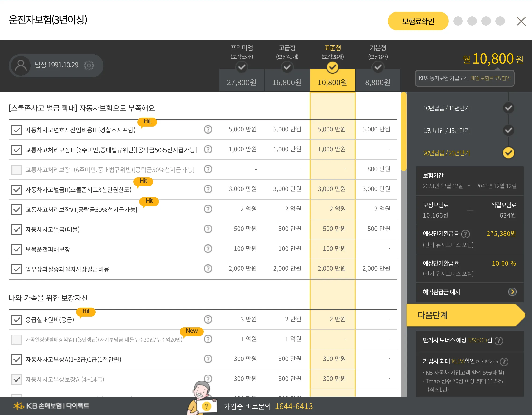532x415 pixels.
Task: Click question icon beside 가입시 최대 16.5%할인
Action: tap(504, 362)
